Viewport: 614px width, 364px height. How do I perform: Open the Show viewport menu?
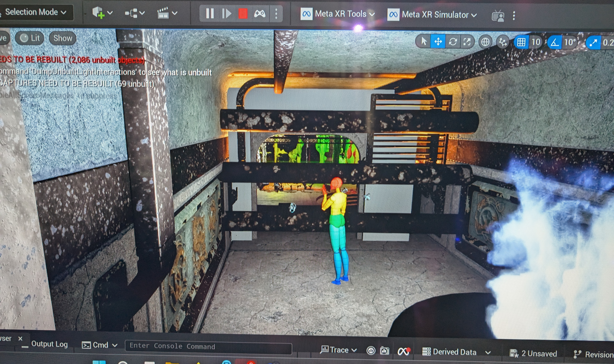point(63,38)
